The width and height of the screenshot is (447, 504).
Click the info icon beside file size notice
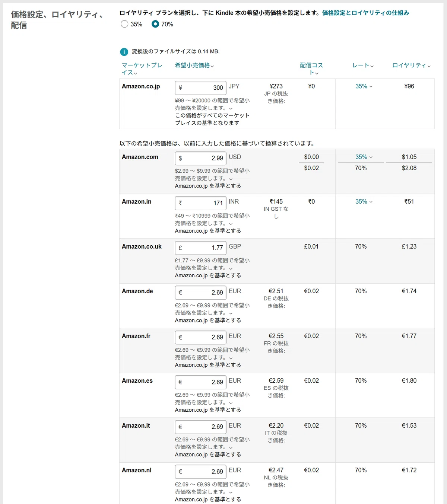[124, 52]
